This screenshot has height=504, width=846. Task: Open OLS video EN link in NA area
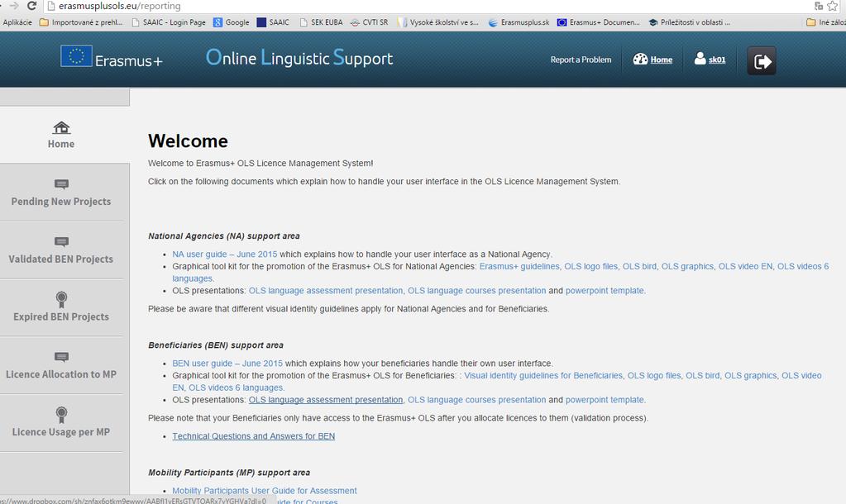tap(745, 266)
